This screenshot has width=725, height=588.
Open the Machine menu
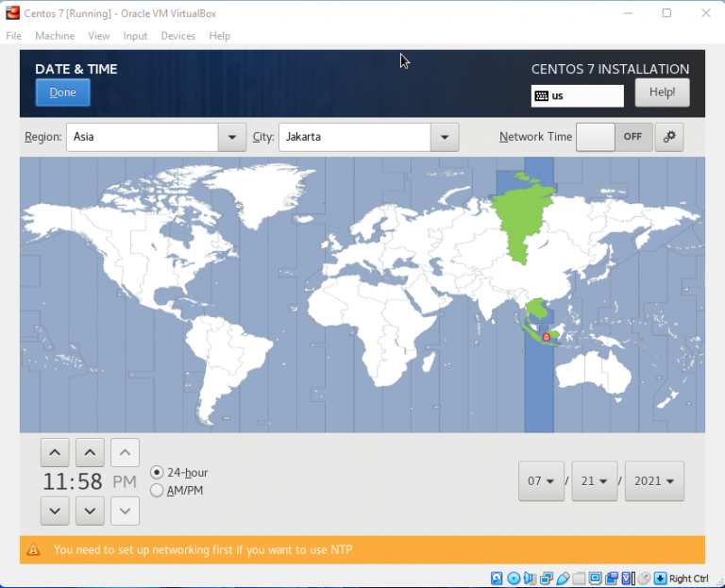pyautogui.click(x=55, y=36)
